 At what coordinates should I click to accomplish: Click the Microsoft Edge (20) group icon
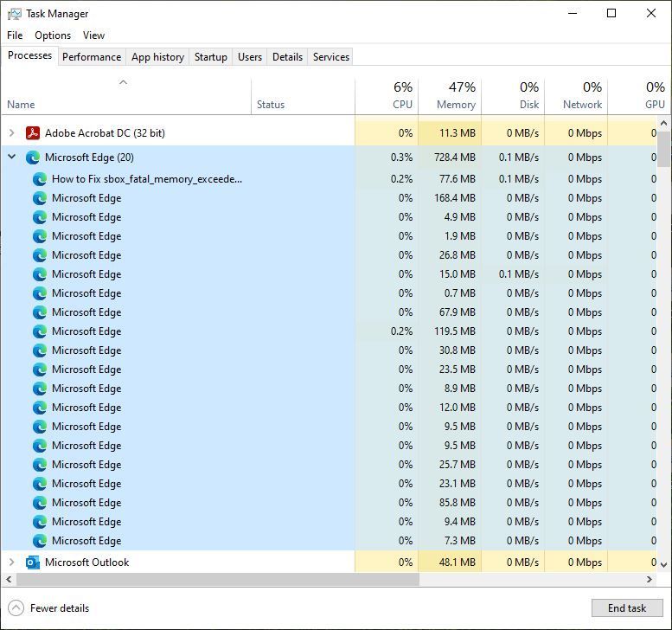(33, 157)
